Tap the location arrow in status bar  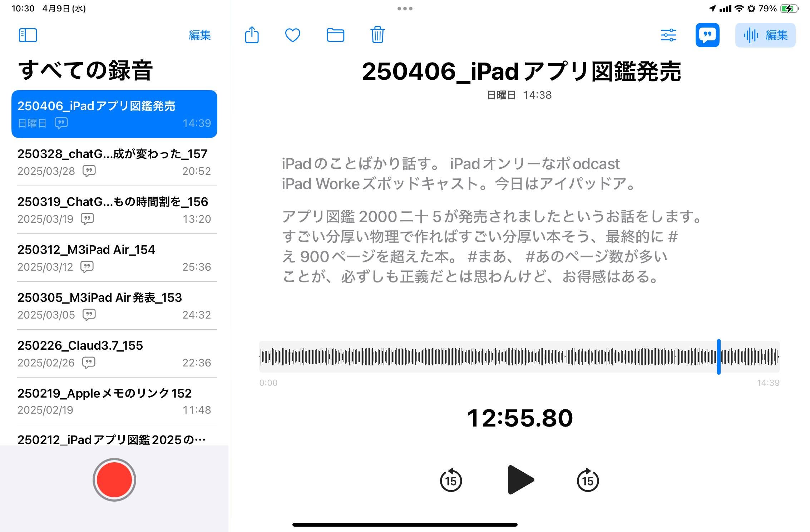point(712,9)
